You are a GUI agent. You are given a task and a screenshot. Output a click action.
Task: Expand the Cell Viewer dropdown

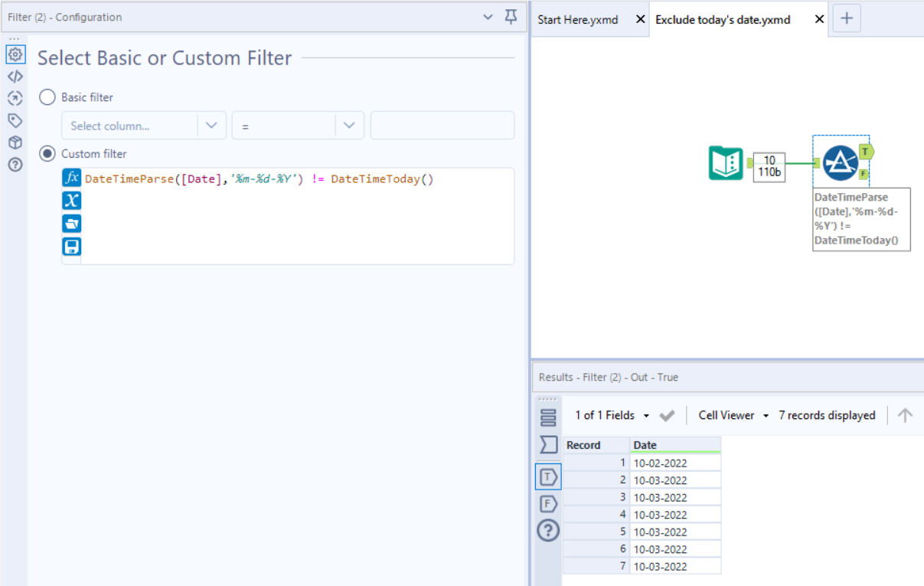(x=733, y=415)
